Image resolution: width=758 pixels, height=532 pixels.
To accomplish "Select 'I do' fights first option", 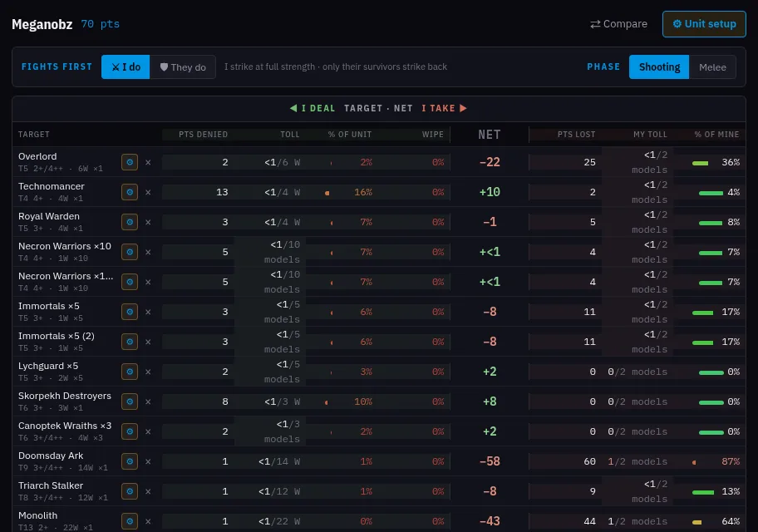I will pos(126,66).
